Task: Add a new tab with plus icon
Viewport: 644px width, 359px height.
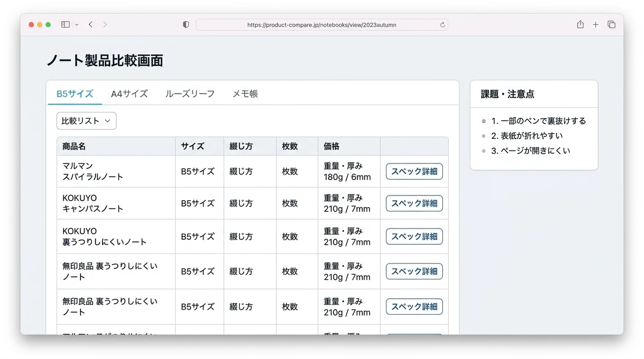Action: (x=596, y=25)
